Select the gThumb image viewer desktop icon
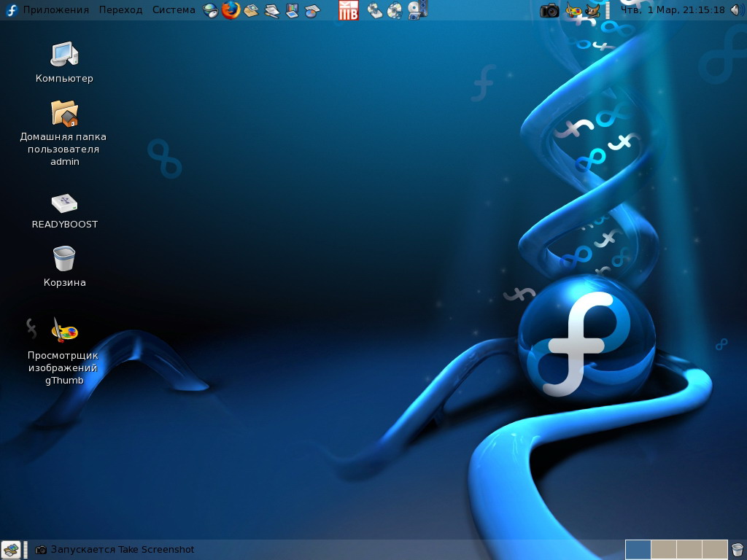 (x=63, y=351)
